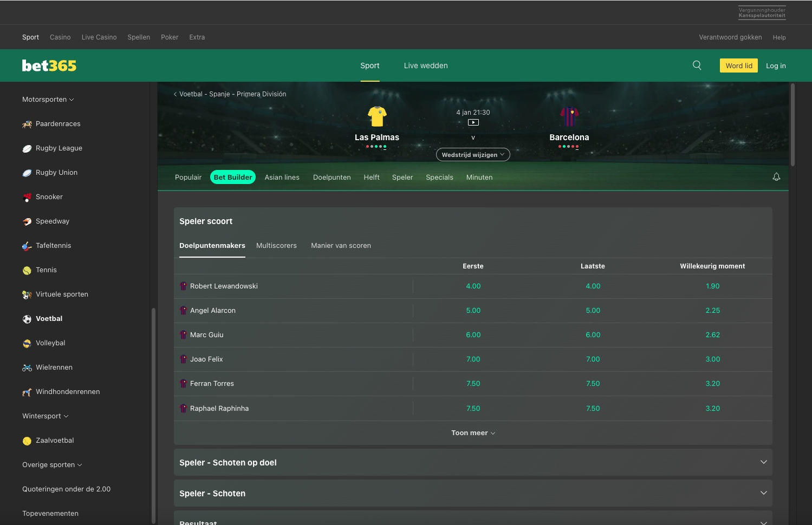Open the search magnifier icon
812x525 pixels.
pyautogui.click(x=697, y=65)
